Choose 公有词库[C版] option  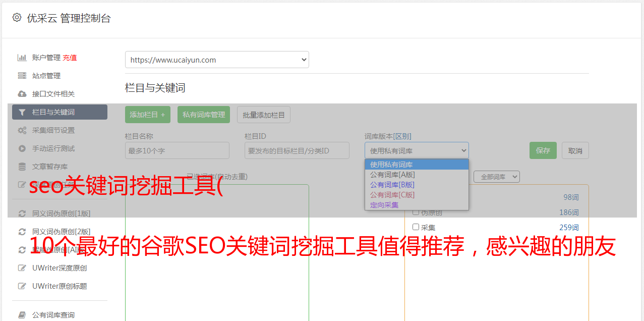pyautogui.click(x=417, y=195)
